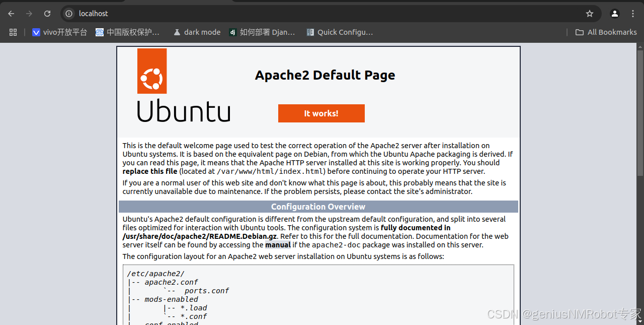Click inside the address bar
The width and height of the screenshot is (644, 325).
(201, 14)
